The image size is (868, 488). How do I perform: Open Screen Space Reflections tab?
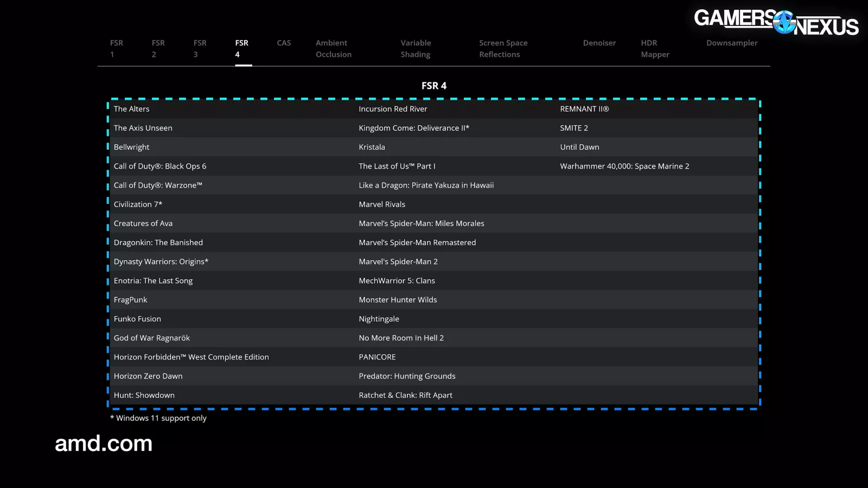[503, 48]
